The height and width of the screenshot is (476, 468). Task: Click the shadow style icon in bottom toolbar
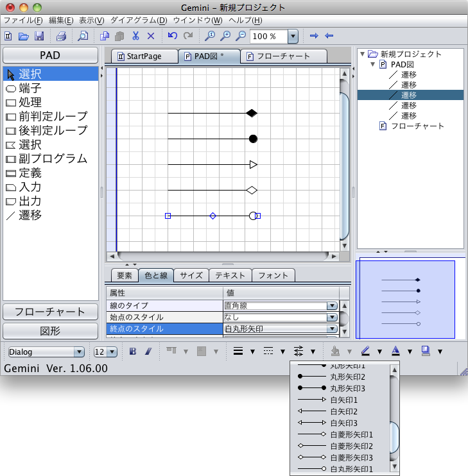pos(426,352)
